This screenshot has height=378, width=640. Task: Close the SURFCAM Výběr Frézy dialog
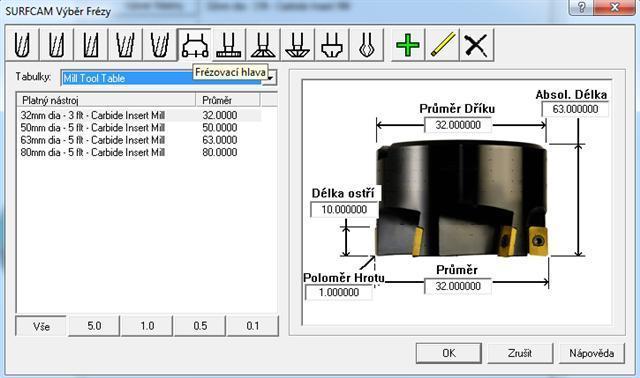click(x=615, y=7)
